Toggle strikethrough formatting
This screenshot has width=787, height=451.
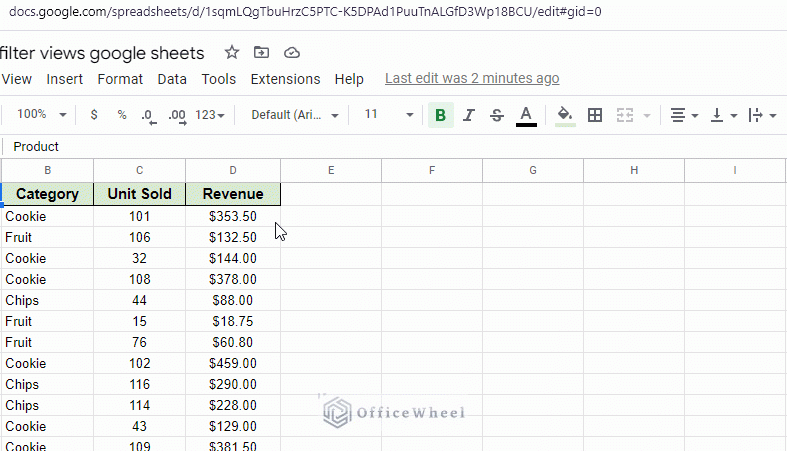497,115
